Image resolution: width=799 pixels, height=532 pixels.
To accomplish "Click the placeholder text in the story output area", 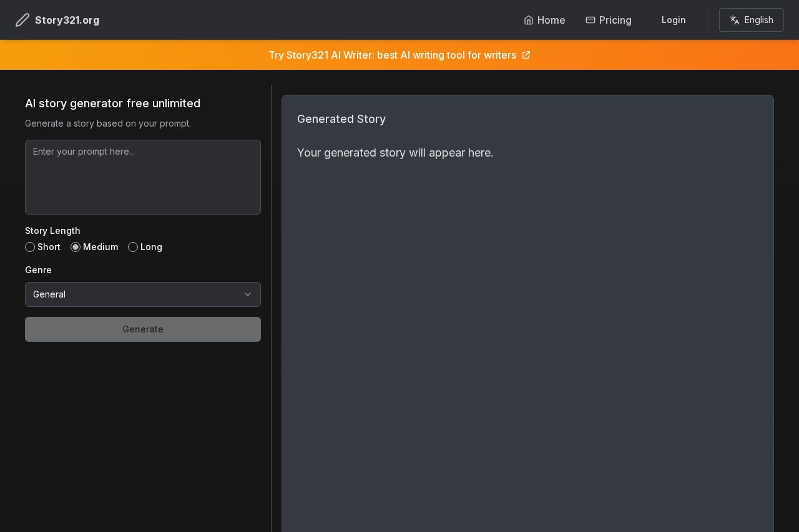I will click(395, 153).
